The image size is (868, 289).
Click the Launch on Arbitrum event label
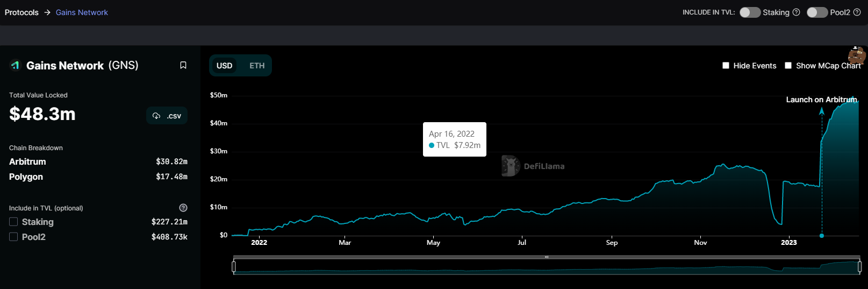tap(821, 100)
